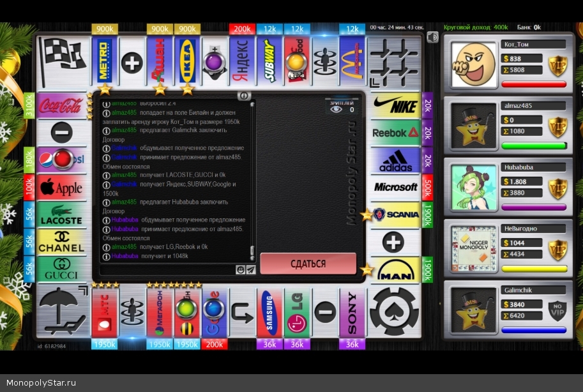Select the McDonald's property tile
Viewport: 583px width, 392px height.
[x=352, y=61]
